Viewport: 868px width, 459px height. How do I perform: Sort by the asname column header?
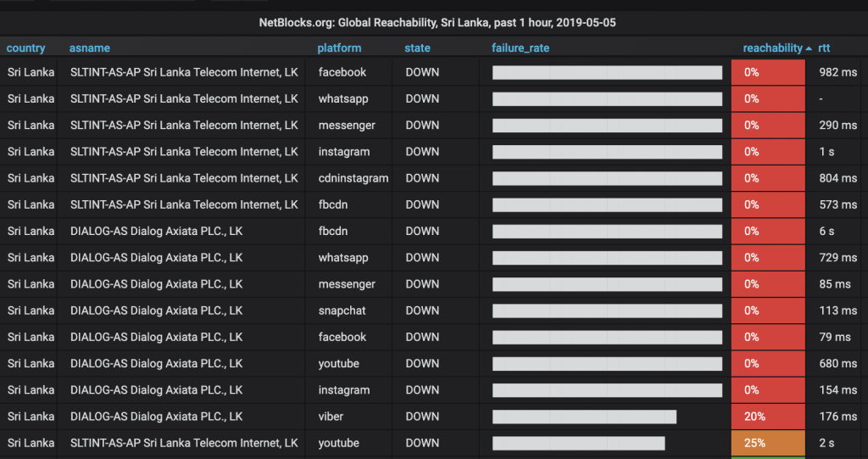89,48
